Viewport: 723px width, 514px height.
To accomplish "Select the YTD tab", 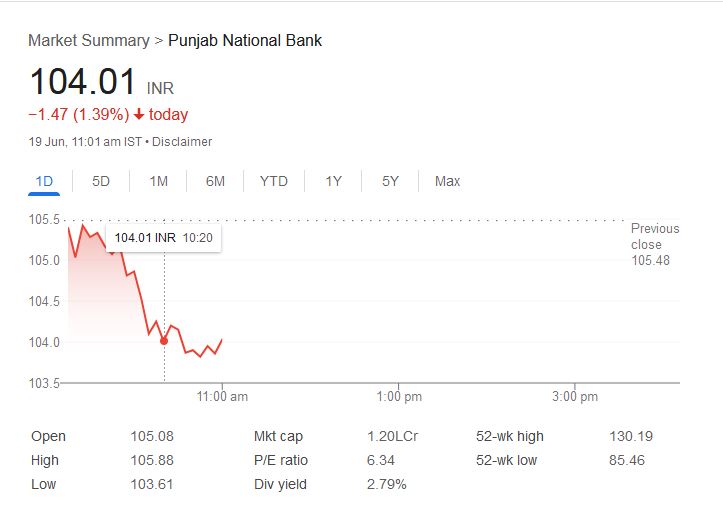I will click(x=273, y=181).
